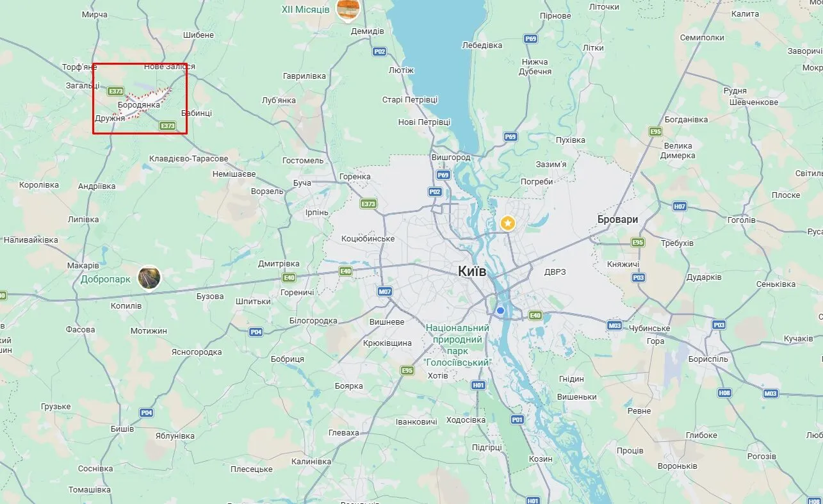Select the Київ city label
The height and width of the screenshot is (504, 823).
pyautogui.click(x=473, y=272)
